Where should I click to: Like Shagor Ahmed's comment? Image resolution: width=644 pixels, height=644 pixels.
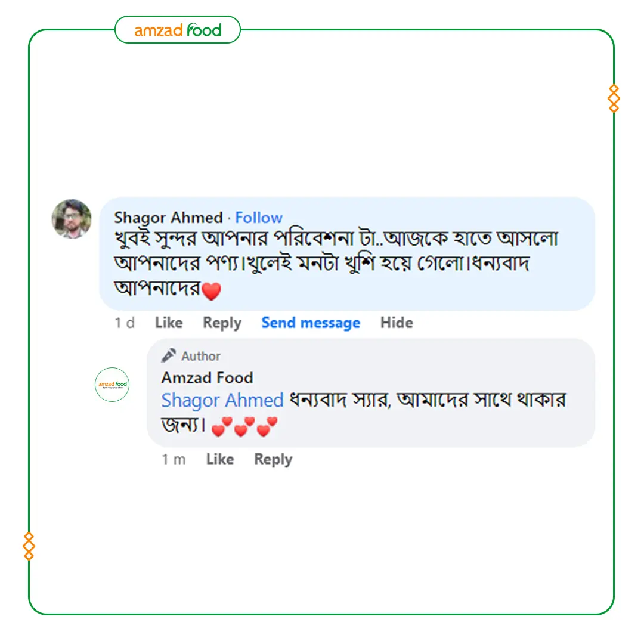pos(169,323)
